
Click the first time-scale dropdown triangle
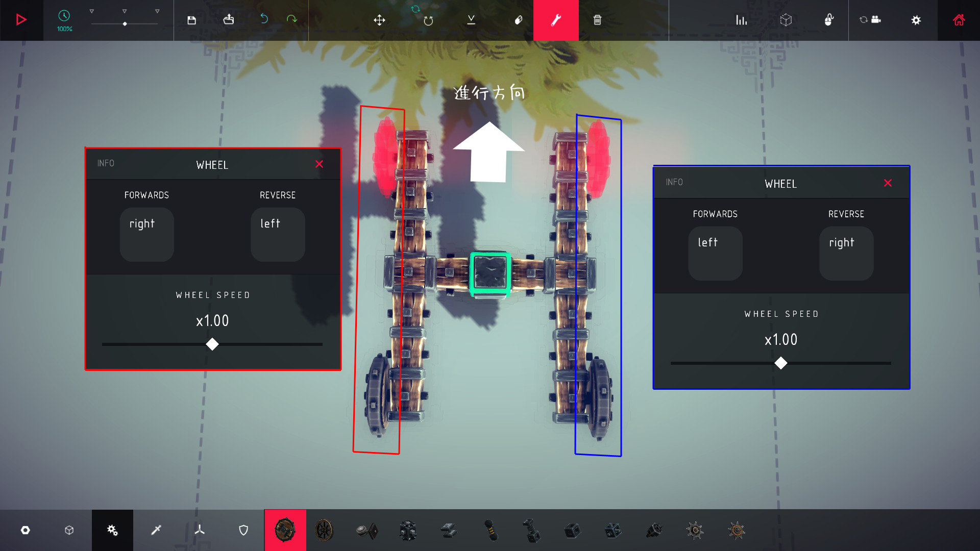pyautogui.click(x=92, y=11)
